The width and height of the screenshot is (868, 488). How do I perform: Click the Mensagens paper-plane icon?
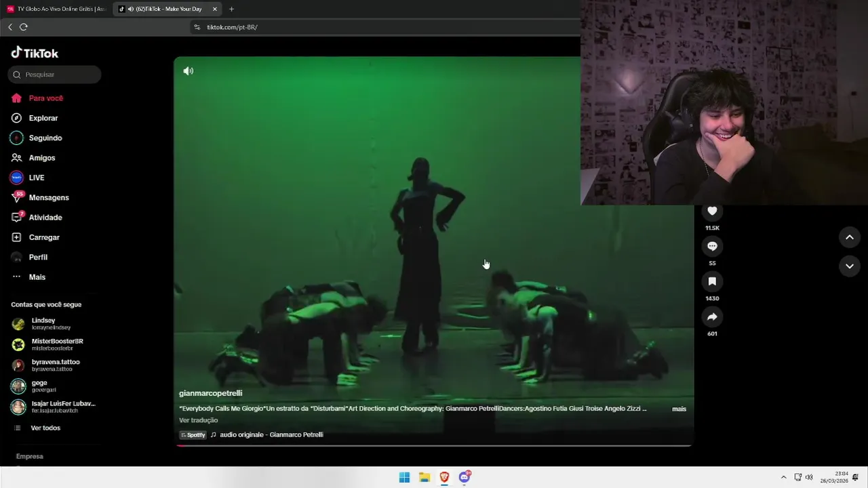click(x=16, y=197)
